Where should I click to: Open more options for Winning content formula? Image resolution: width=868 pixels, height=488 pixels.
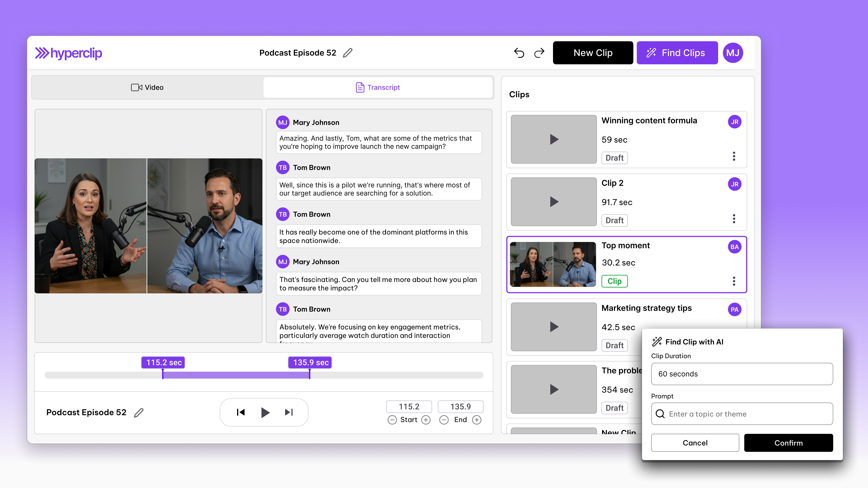point(734,156)
